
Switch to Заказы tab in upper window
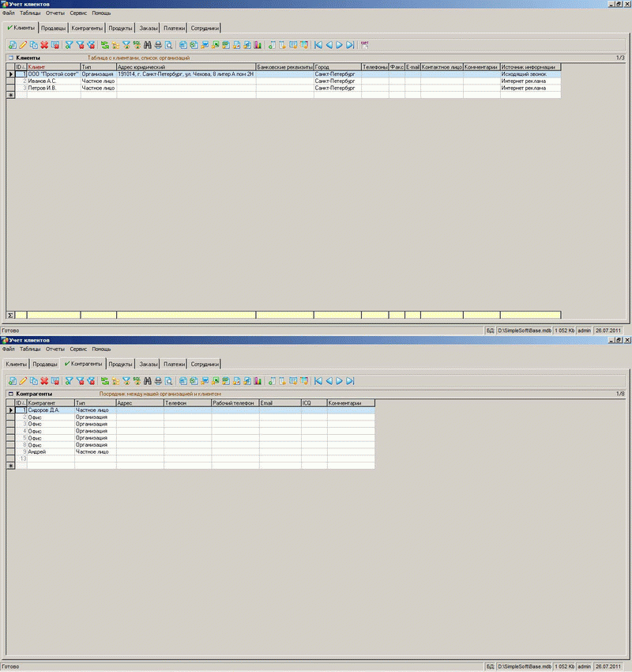149,28
